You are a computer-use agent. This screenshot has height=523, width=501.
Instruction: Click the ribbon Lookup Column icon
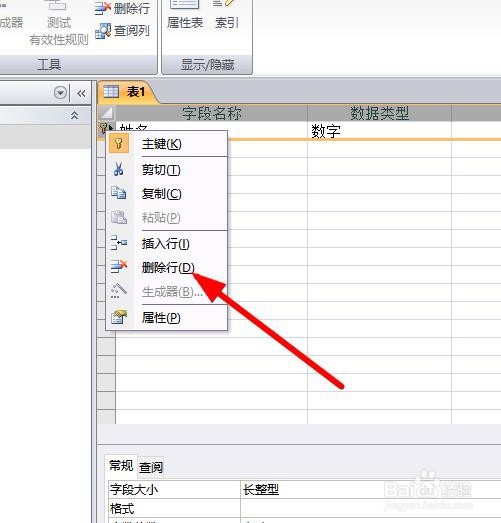coord(103,31)
